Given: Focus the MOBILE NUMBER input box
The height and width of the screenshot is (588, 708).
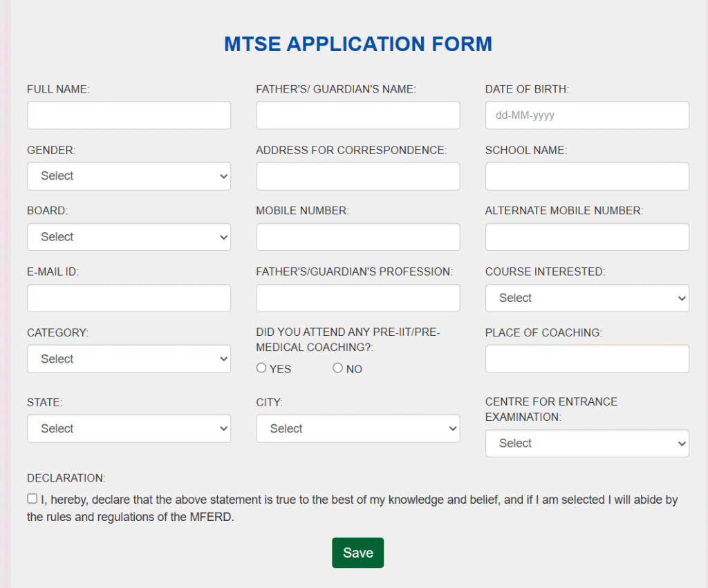Looking at the screenshot, I should pyautogui.click(x=357, y=237).
